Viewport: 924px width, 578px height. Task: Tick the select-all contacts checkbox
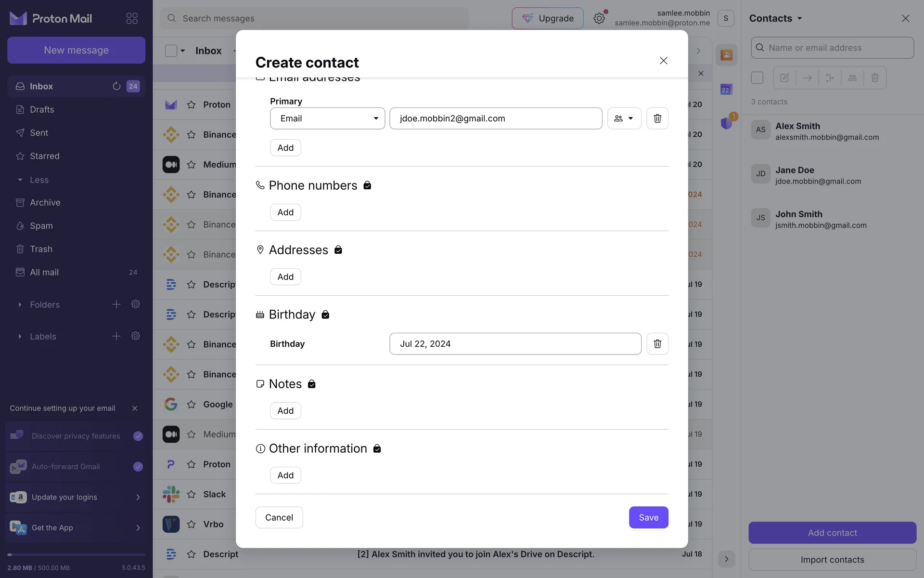(757, 78)
